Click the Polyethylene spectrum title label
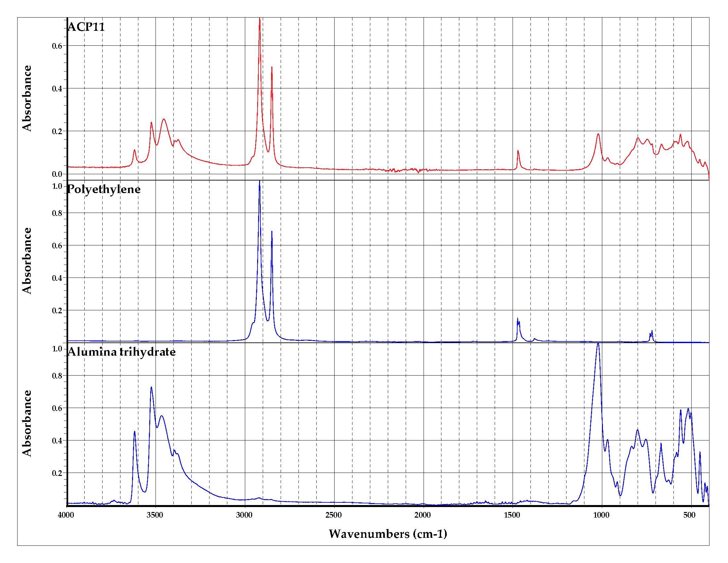 pos(104,189)
